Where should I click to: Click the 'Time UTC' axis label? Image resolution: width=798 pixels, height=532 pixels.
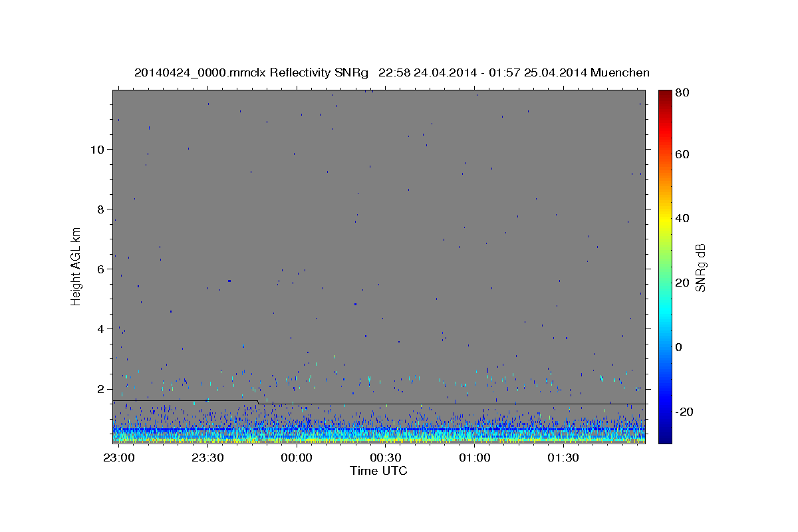[378, 471]
